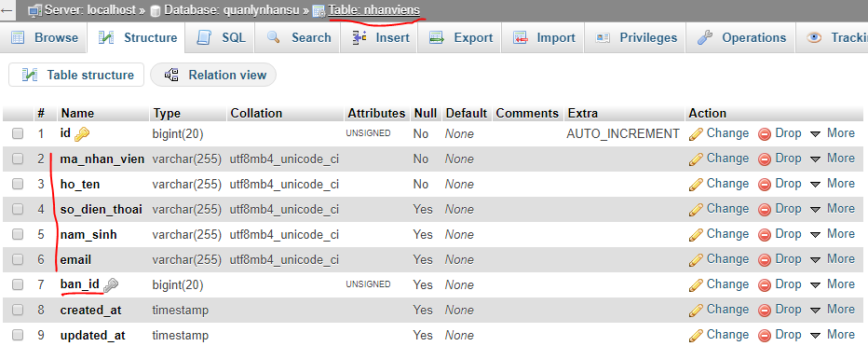The width and height of the screenshot is (868, 346).
Task: Open the SQL tab
Action: coord(222,37)
